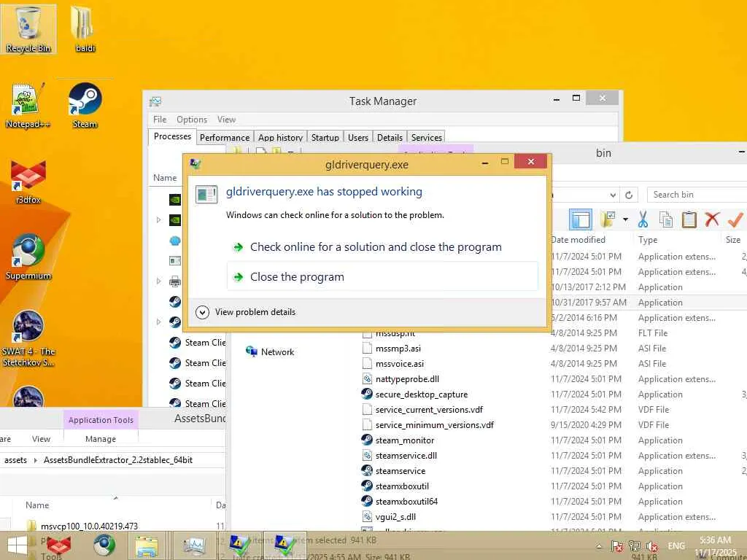Click Check online for a solution and close

[x=376, y=247]
